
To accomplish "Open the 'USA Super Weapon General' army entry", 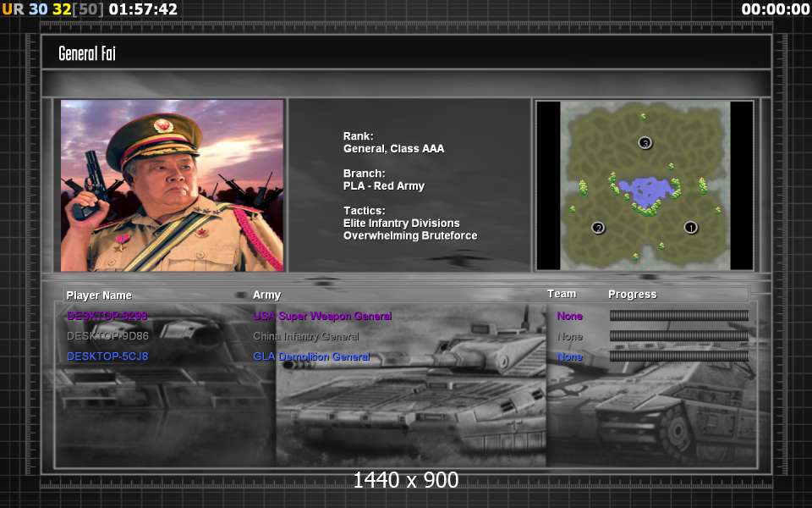I will (x=322, y=316).
